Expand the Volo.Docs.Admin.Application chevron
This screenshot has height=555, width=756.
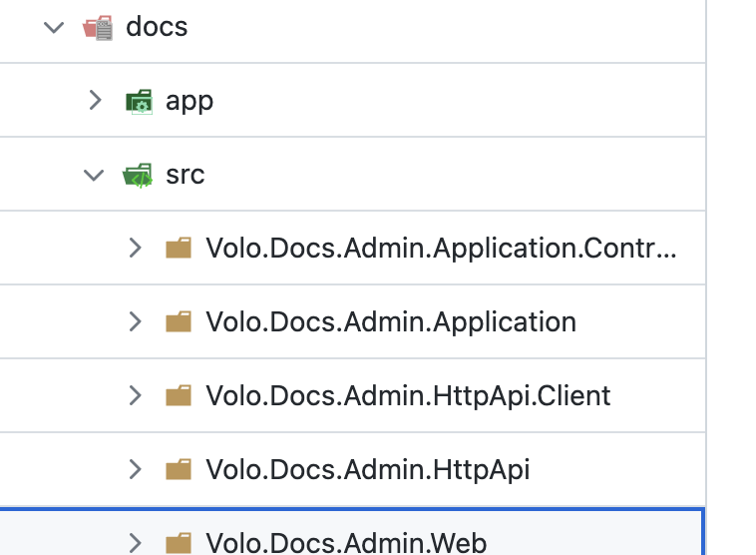click(x=136, y=321)
